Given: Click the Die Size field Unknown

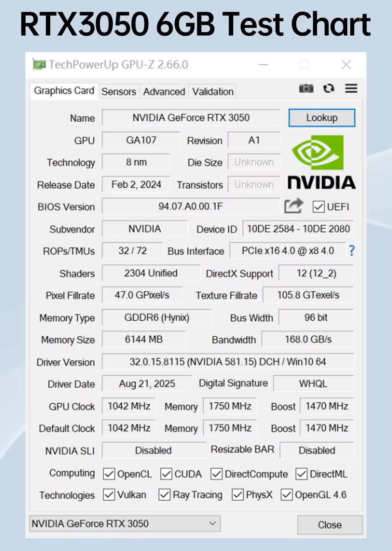Looking at the screenshot, I should 254,162.
